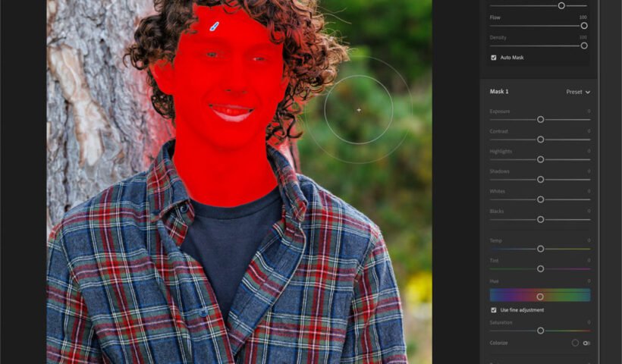Screen dimensions: 622x364
Task: Open the Preset dropdown menu
Action: [578, 92]
